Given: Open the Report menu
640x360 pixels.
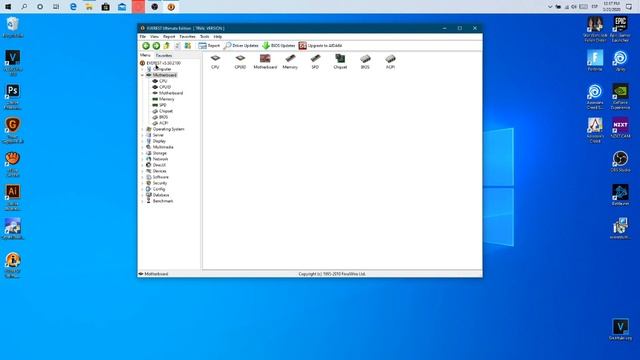Looking at the screenshot, I should pos(169,37).
